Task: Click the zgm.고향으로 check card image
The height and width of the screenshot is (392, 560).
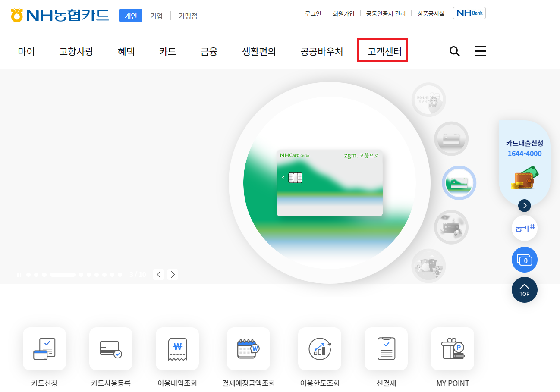Action: click(330, 183)
